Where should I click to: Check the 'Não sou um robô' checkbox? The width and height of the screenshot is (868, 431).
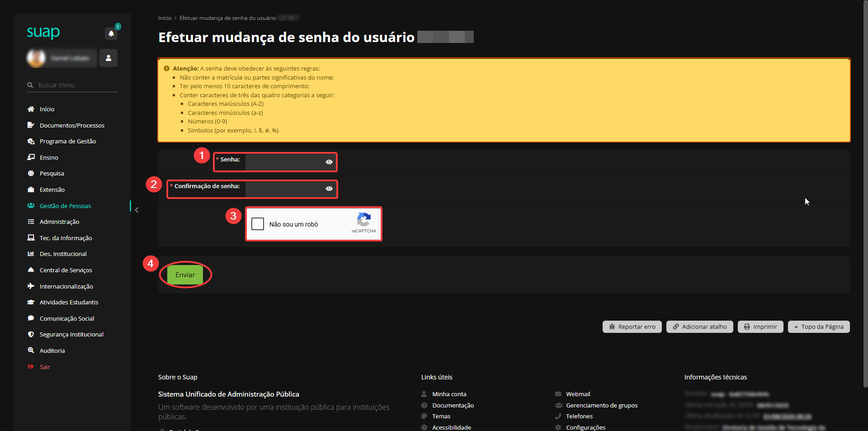pos(258,224)
